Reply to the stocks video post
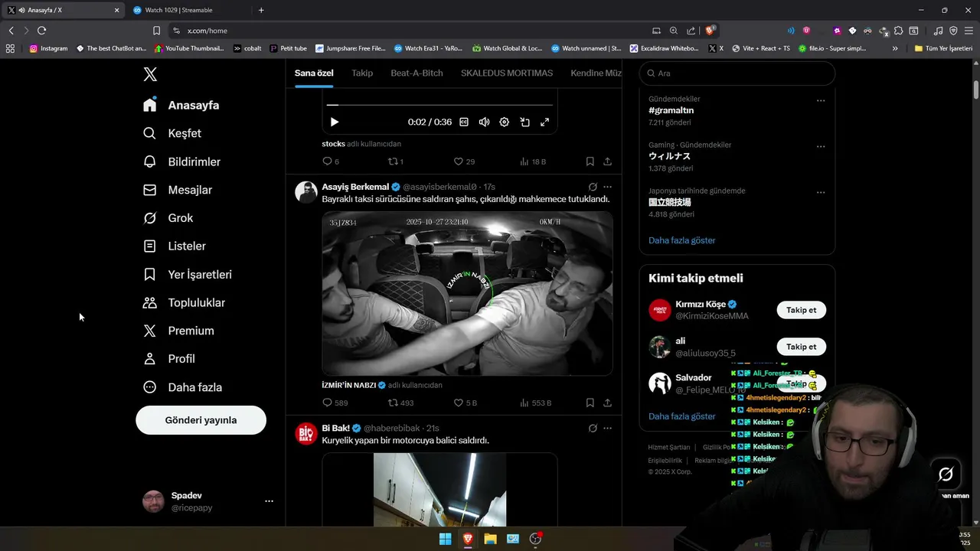 pyautogui.click(x=331, y=161)
